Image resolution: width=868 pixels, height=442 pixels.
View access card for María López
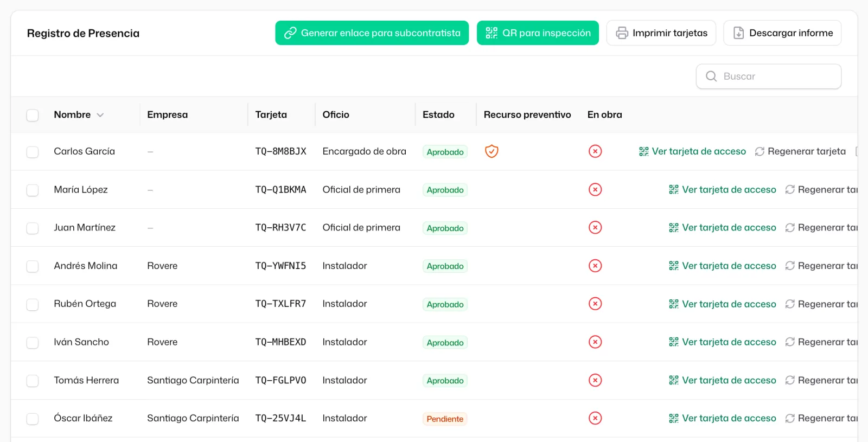[x=723, y=189]
